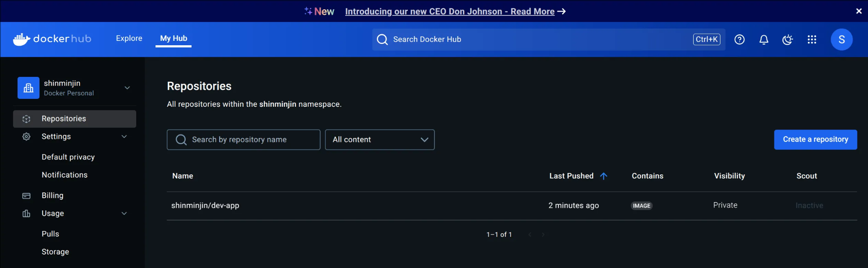
Task: Go to previous page of repositories
Action: pos(530,235)
